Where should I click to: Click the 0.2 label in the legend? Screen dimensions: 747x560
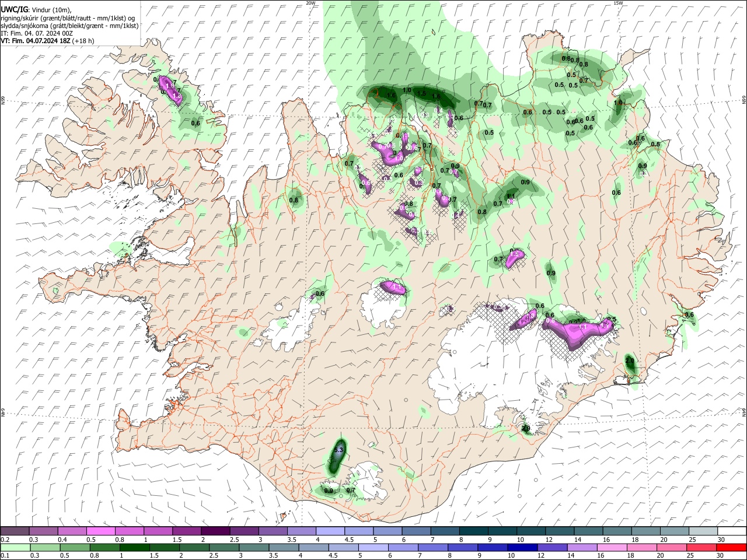[x=5, y=540]
